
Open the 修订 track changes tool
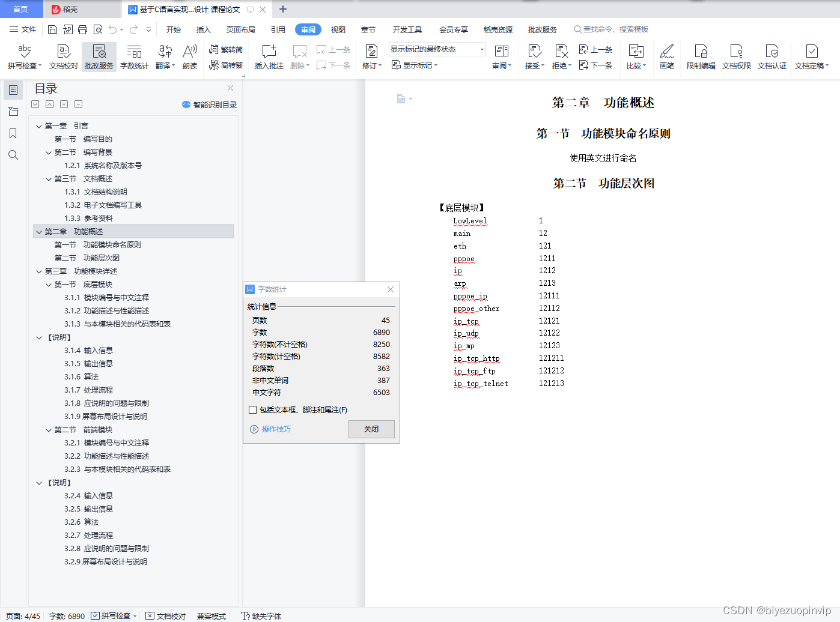click(371, 57)
